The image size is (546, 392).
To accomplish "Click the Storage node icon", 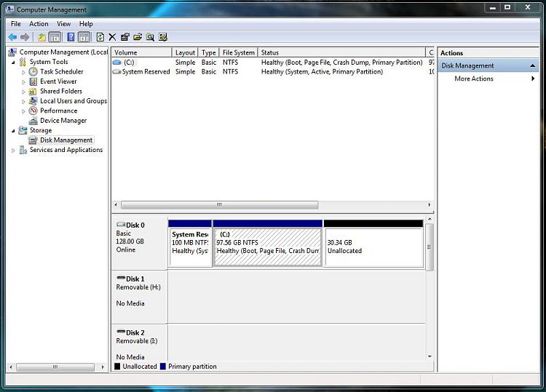I will pos(23,130).
